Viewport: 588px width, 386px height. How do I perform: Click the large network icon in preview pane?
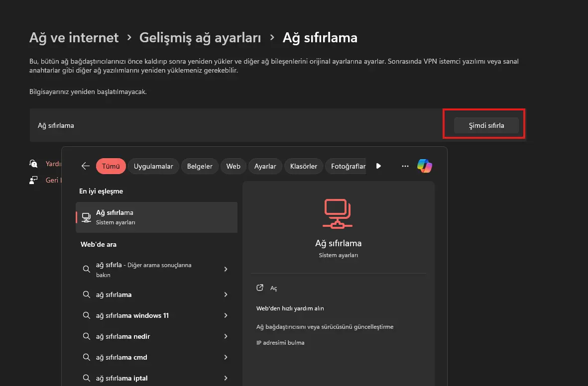338,213
